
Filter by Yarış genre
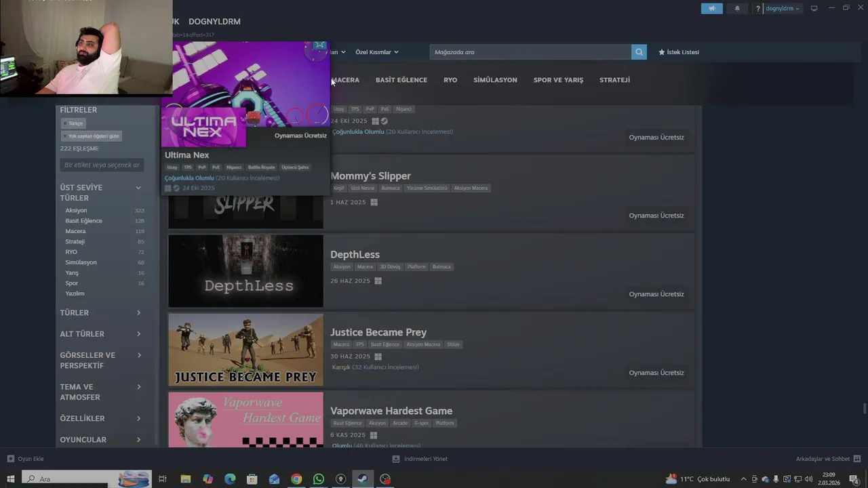[x=72, y=272]
